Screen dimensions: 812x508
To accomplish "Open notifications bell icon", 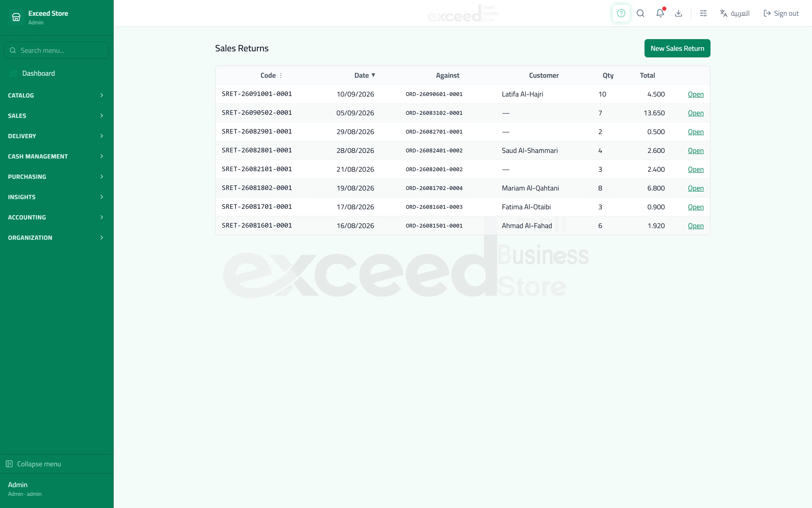I will [x=660, y=13].
